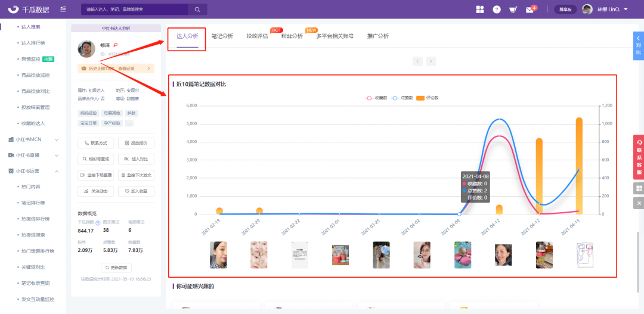Open the help question mark icon

coord(496,10)
